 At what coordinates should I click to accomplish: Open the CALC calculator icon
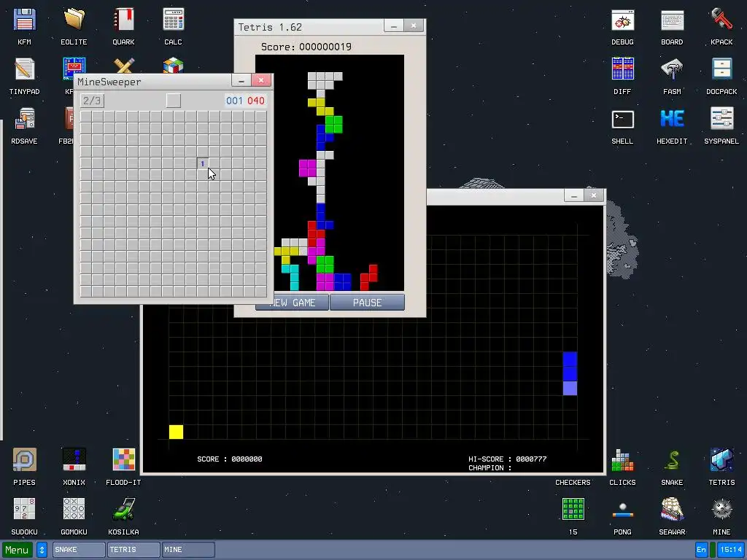click(173, 26)
